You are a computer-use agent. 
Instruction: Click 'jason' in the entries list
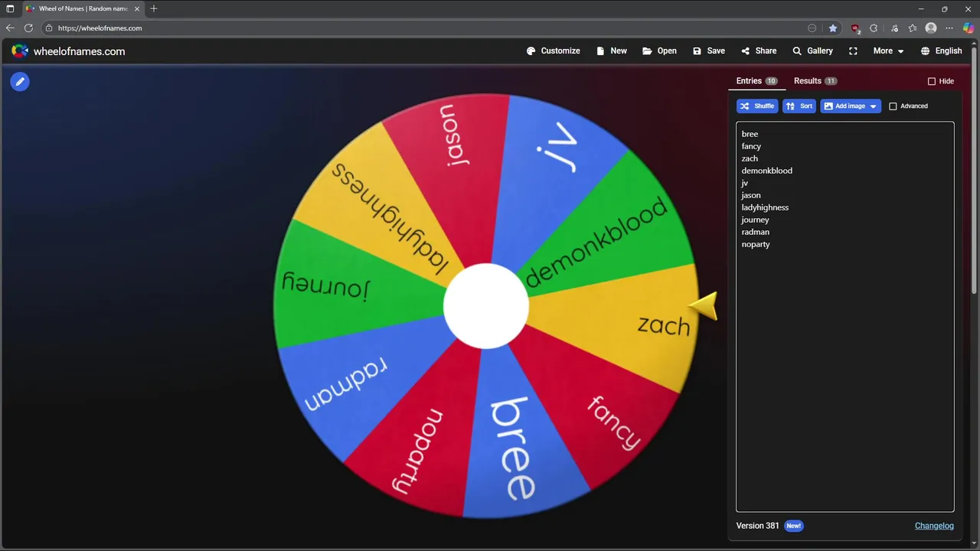coord(751,195)
